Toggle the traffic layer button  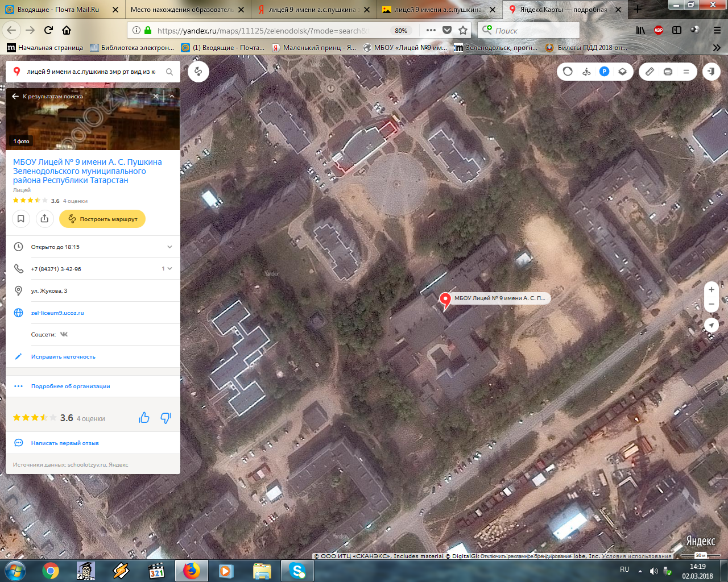[x=568, y=72]
